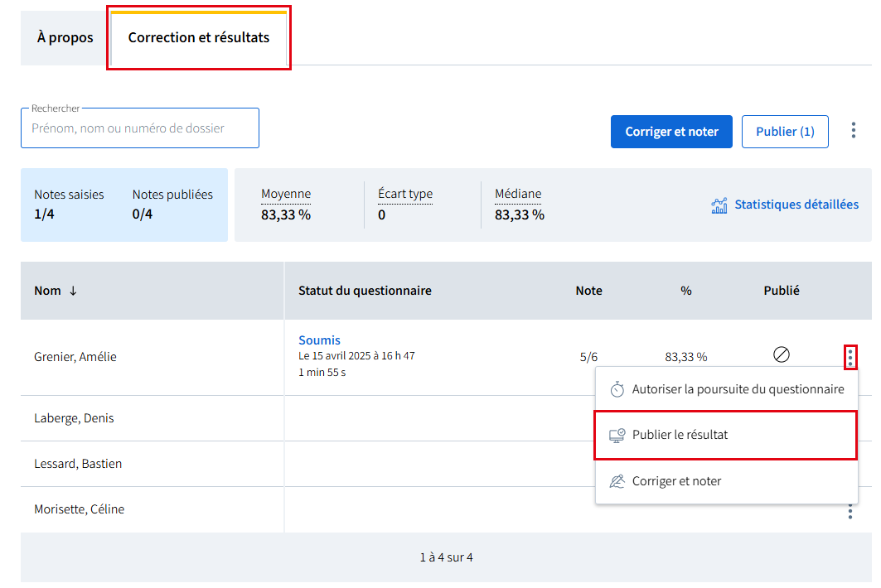
Task: Click the pen icon for Corriger et noter
Action: (617, 481)
